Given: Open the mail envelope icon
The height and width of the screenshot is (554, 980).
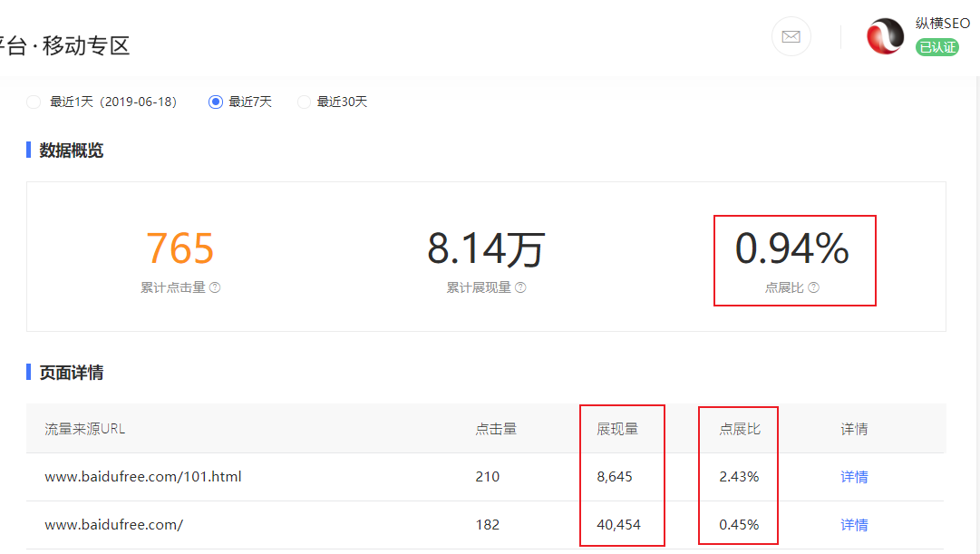Looking at the screenshot, I should click(791, 36).
